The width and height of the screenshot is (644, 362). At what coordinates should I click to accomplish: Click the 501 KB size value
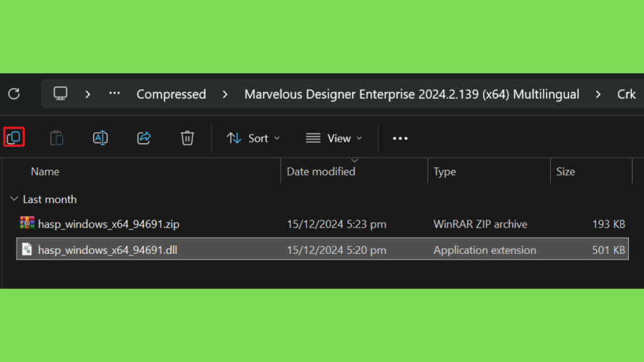click(609, 250)
